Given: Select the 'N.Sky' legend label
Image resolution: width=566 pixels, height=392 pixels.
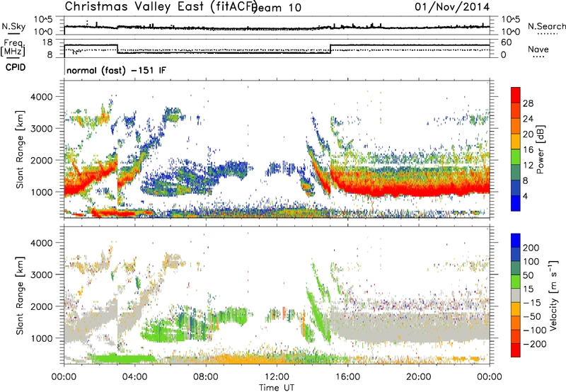Looking at the screenshot, I should point(13,26).
